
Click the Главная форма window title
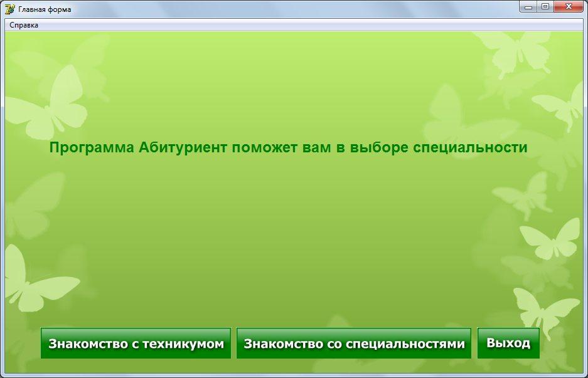tap(45, 9)
